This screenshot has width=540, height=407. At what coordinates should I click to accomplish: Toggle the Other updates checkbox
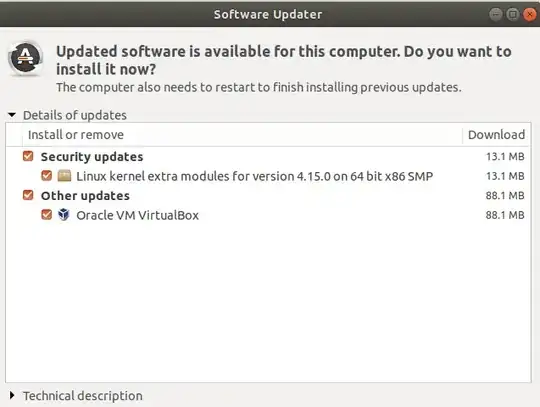coord(28,195)
